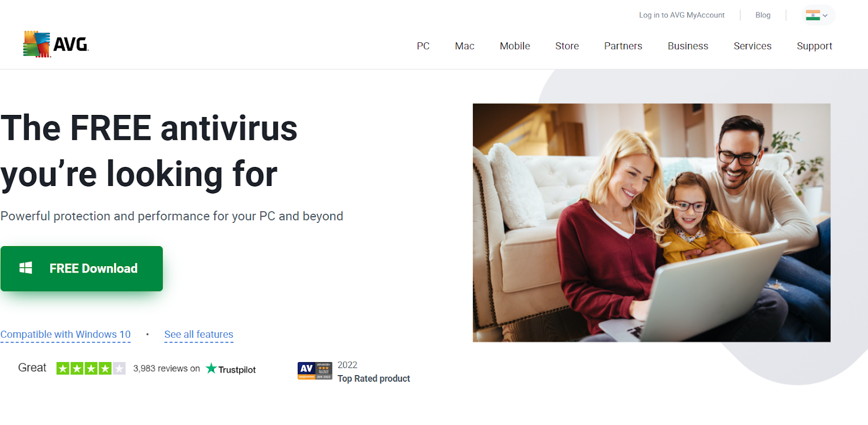This screenshot has width=868, height=425.
Task: Click the AV-Comparatives award badge
Action: [x=315, y=371]
